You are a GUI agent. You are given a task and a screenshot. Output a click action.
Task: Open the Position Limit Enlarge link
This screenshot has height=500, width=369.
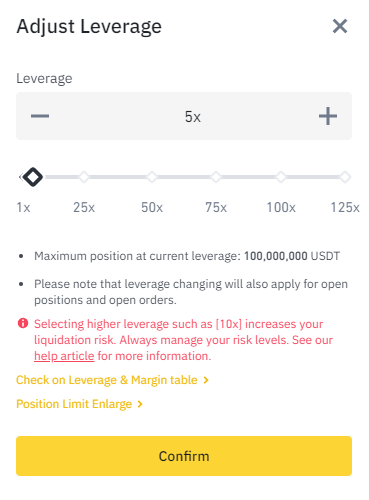pyautogui.click(x=79, y=404)
